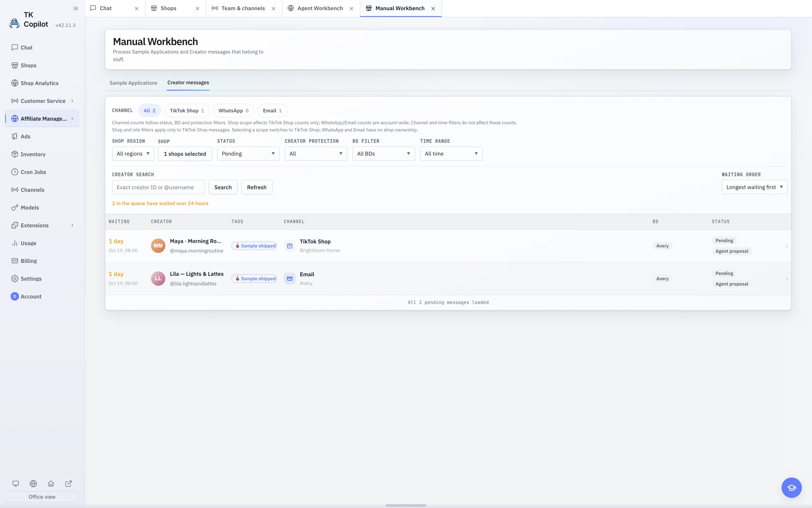
Task: Open the Time Range dropdown
Action: 451,154
